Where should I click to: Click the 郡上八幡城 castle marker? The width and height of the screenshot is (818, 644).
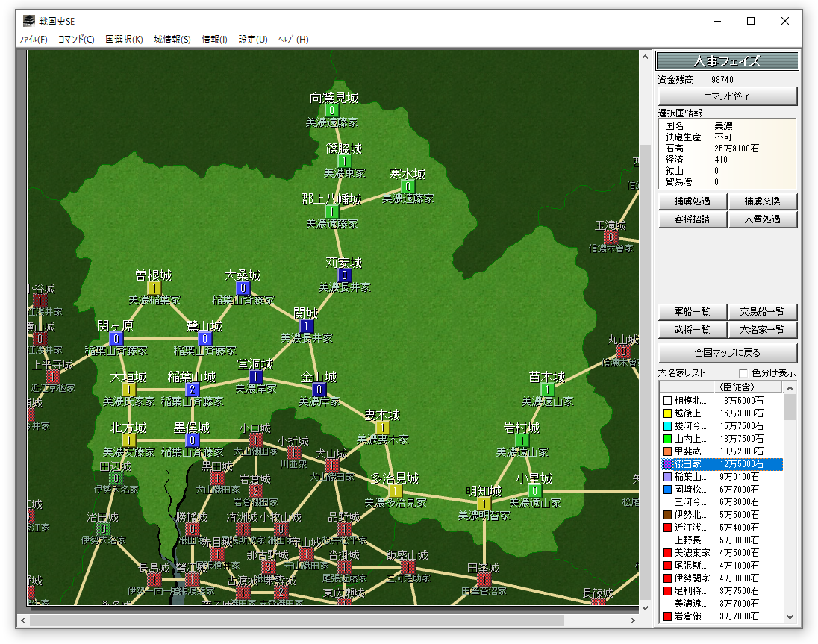(332, 211)
